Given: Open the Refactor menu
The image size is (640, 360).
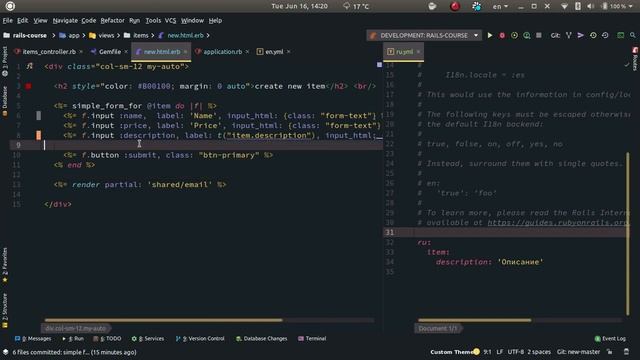Looking at the screenshot, I should (x=112, y=20).
